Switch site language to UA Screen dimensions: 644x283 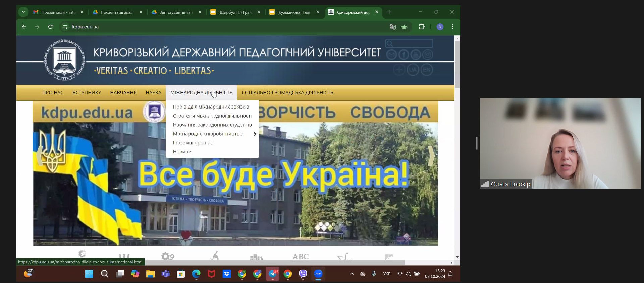click(x=413, y=70)
